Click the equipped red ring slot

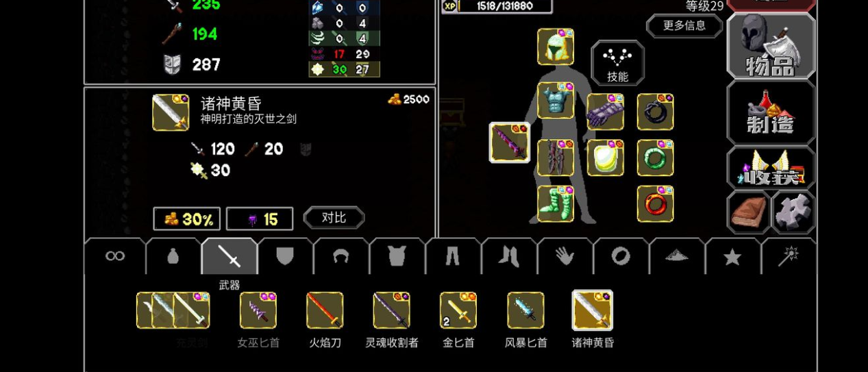(x=655, y=204)
